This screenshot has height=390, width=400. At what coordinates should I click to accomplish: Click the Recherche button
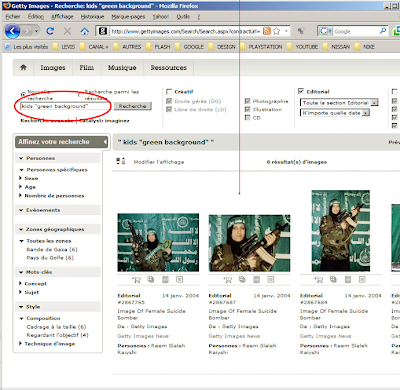click(133, 106)
